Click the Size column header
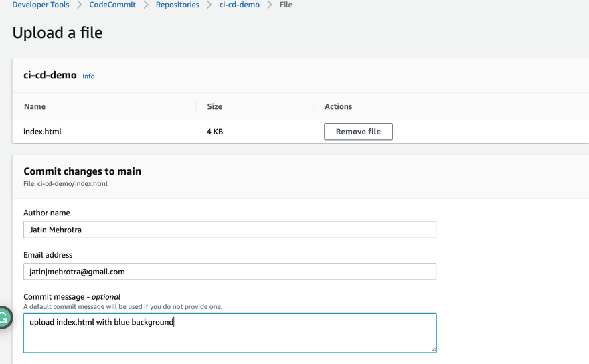The width and height of the screenshot is (589, 364). (x=214, y=106)
